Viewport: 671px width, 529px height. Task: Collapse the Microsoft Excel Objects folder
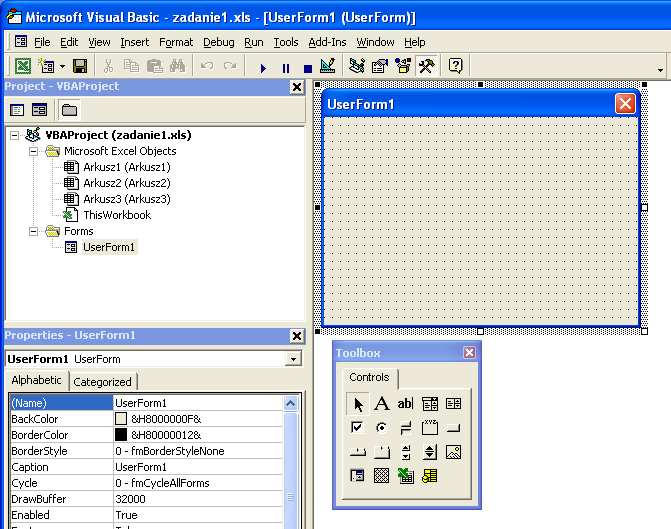pyautogui.click(x=33, y=151)
